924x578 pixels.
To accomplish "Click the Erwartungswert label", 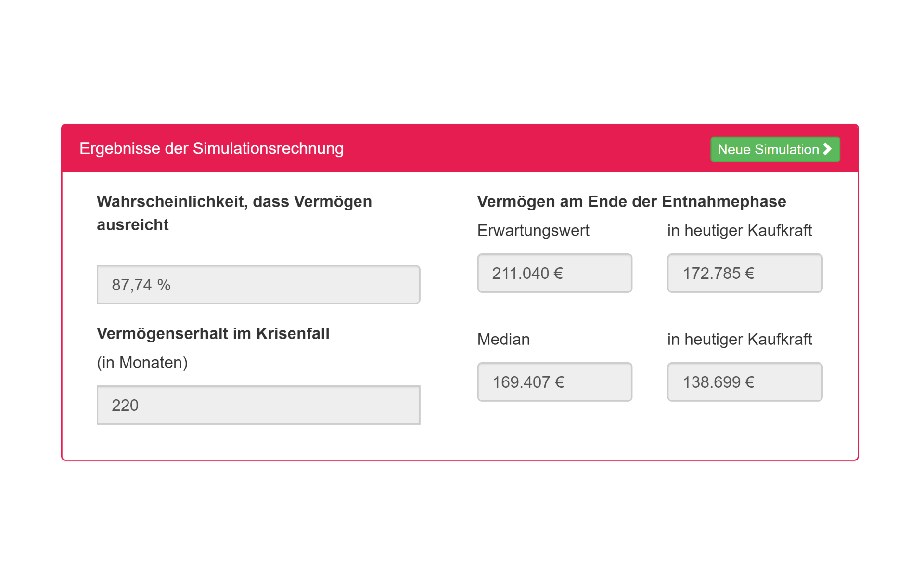I will pyautogui.click(x=533, y=231).
